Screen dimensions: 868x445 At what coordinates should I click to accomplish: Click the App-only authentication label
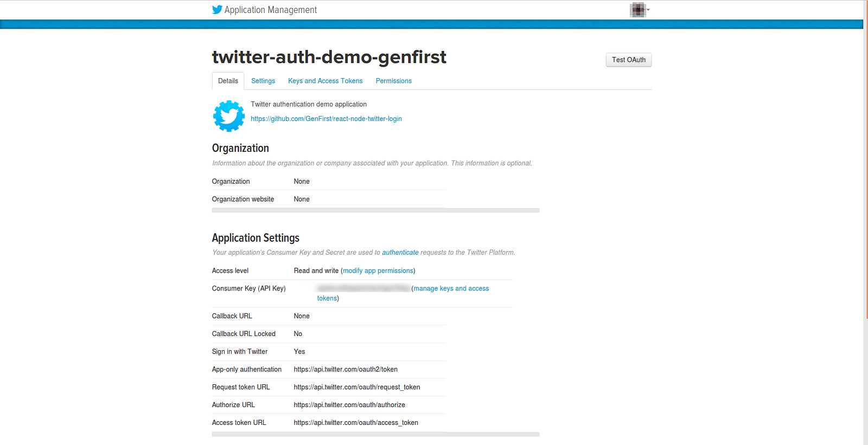247,369
